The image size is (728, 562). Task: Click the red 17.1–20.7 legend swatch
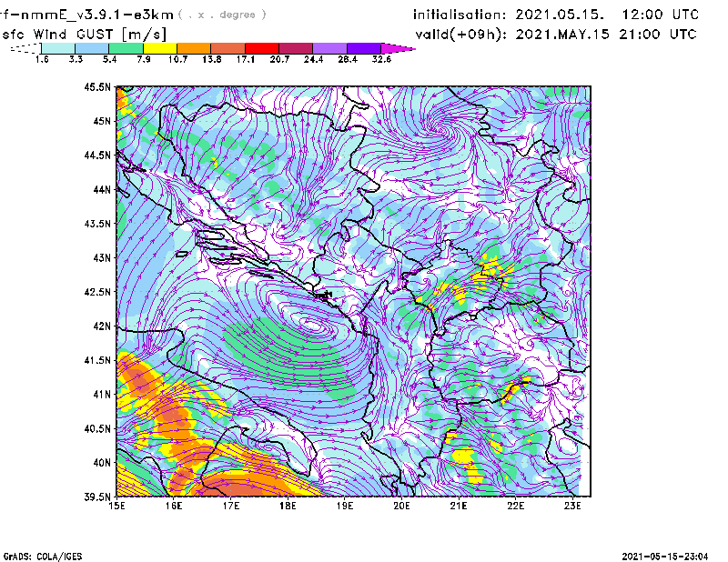262,48
